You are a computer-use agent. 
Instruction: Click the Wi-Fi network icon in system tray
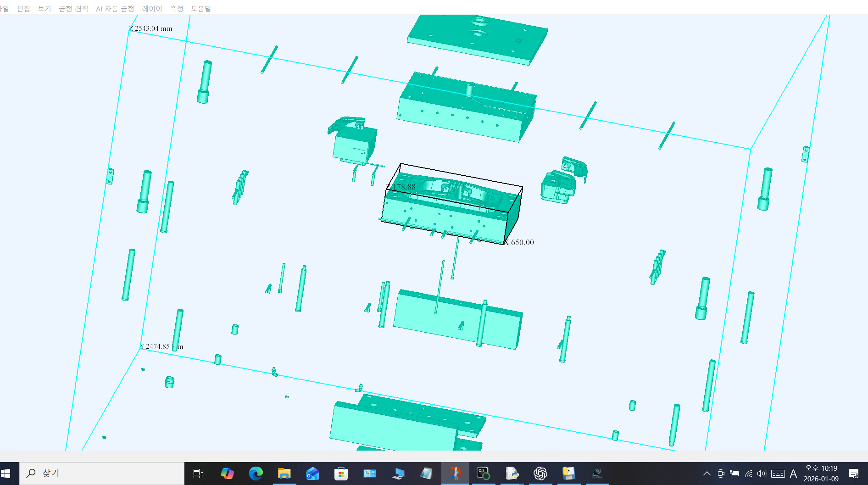coord(749,473)
